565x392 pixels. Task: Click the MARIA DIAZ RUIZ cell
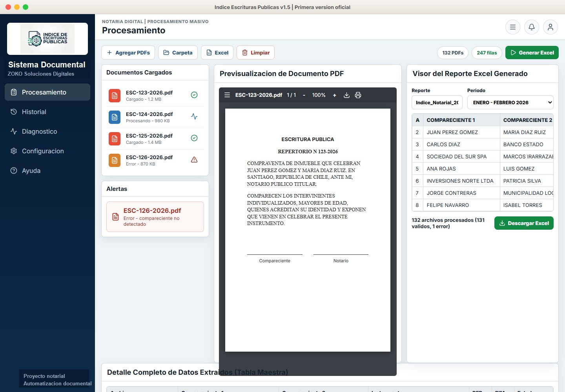pyautogui.click(x=527, y=132)
